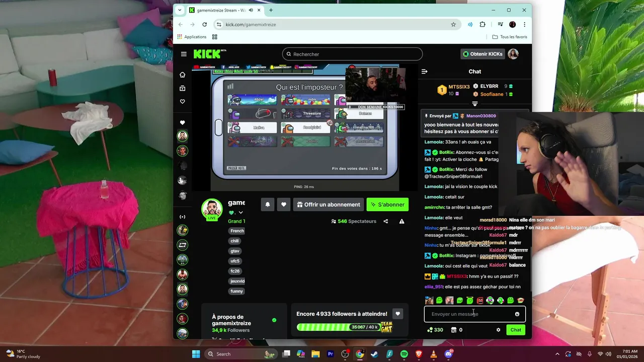Report stream via warning triangle icon
644x362 pixels.
click(401, 221)
